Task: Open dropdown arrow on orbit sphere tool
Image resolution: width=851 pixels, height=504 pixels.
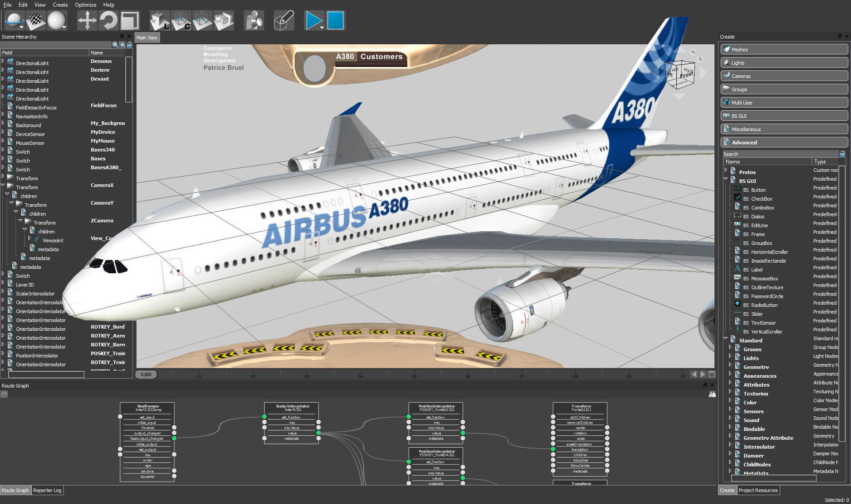Action: [21, 27]
